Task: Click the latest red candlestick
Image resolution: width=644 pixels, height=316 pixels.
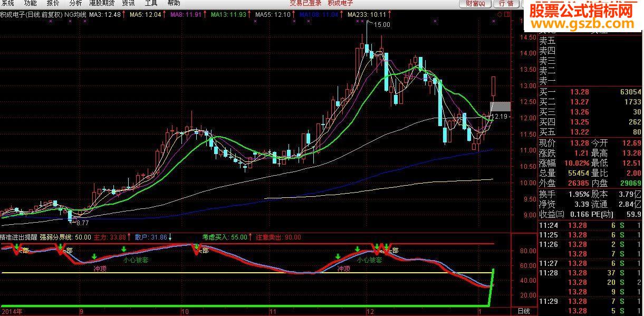Action: [494, 87]
